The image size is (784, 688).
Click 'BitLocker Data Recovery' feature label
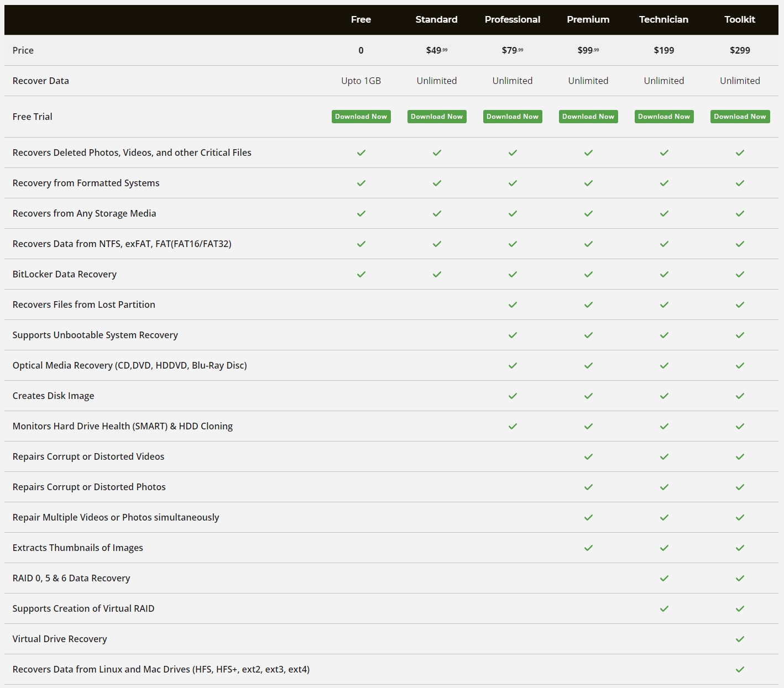(x=65, y=274)
